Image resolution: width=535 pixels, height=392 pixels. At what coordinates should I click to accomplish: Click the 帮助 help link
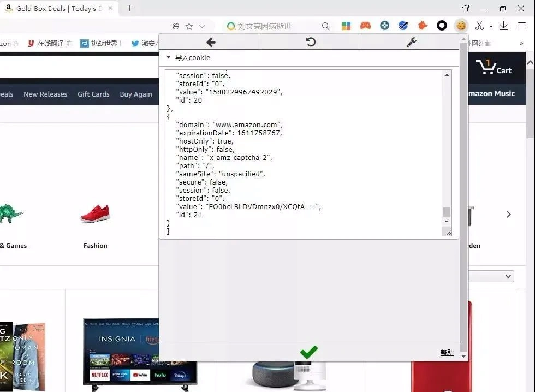coord(447,353)
